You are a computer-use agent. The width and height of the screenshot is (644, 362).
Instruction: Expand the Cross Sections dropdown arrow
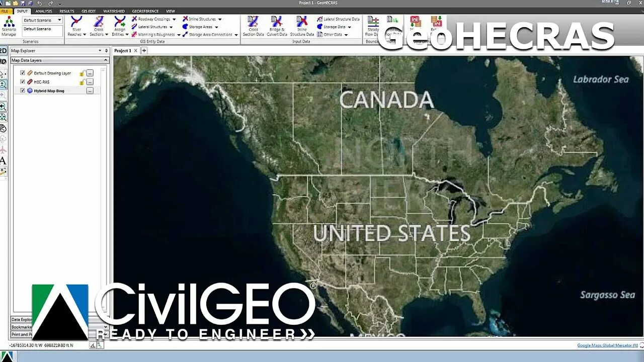[107, 35]
